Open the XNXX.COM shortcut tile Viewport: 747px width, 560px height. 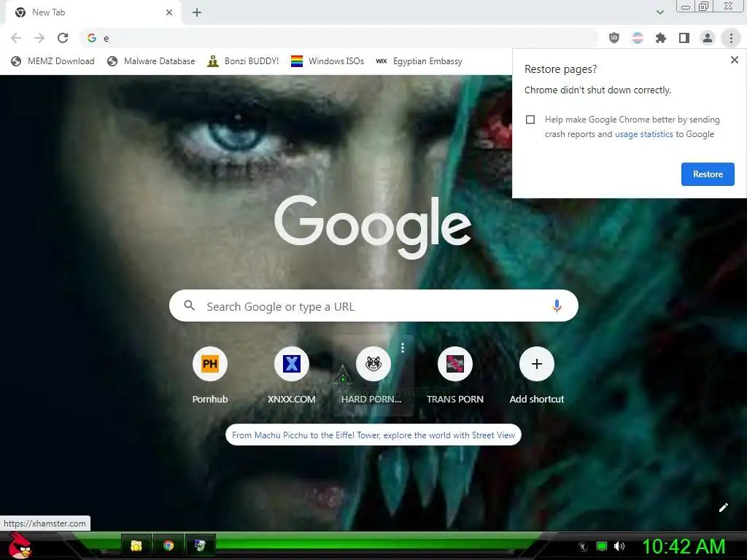pyautogui.click(x=292, y=375)
